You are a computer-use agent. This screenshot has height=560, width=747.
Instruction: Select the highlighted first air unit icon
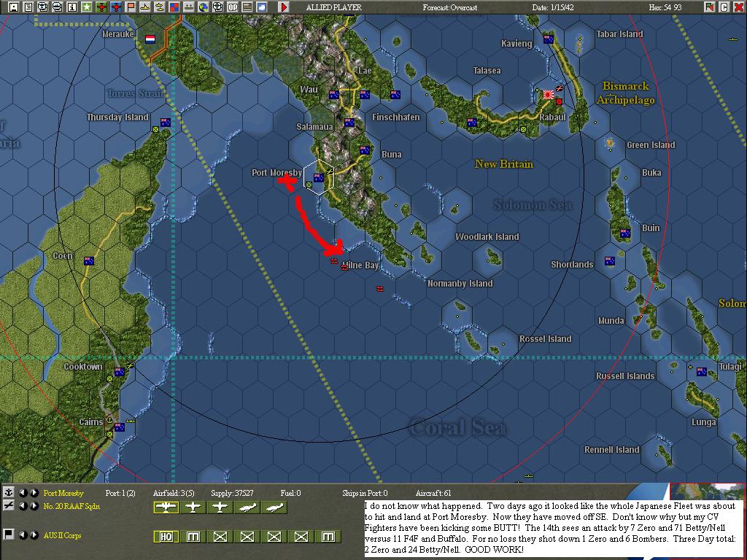(x=166, y=507)
